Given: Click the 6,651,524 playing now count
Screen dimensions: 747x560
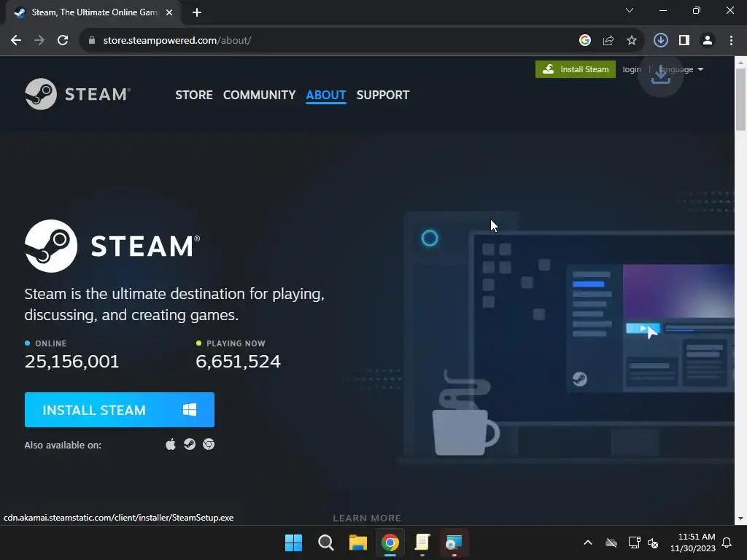Looking at the screenshot, I should pos(239,362).
